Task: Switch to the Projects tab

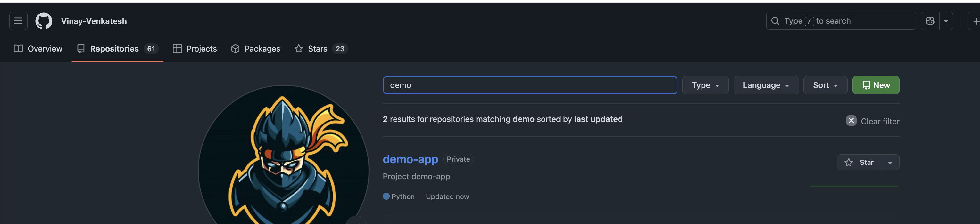Action: pos(195,49)
